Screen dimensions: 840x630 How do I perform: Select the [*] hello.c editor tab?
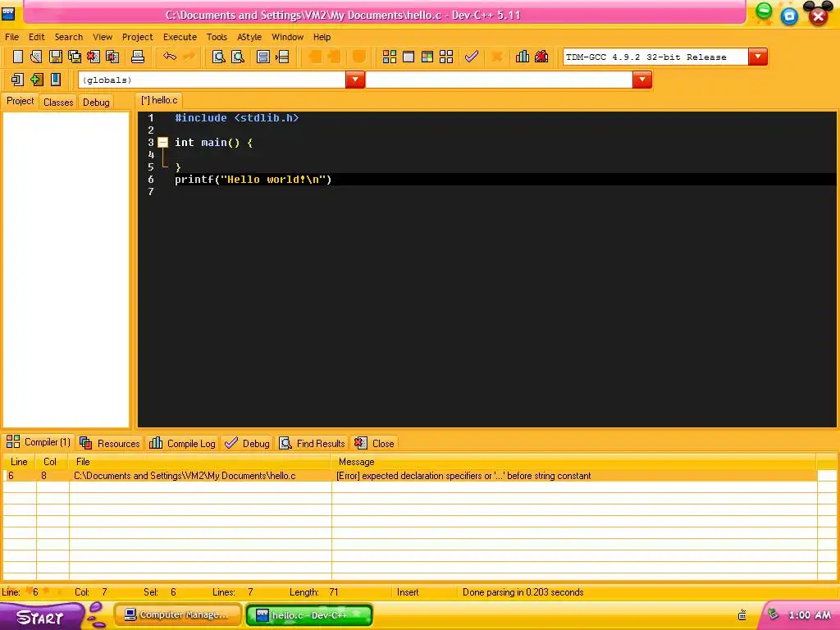159,100
